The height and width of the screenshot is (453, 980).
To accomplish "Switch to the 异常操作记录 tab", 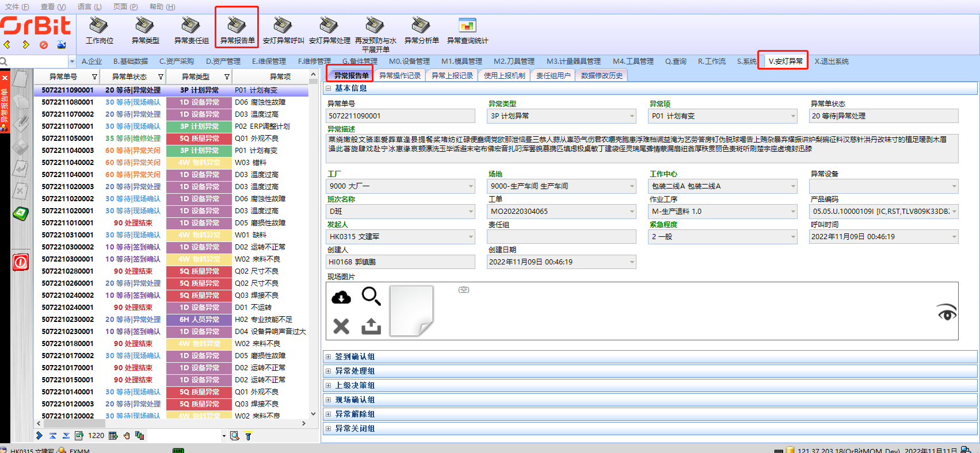I will pyautogui.click(x=399, y=75).
